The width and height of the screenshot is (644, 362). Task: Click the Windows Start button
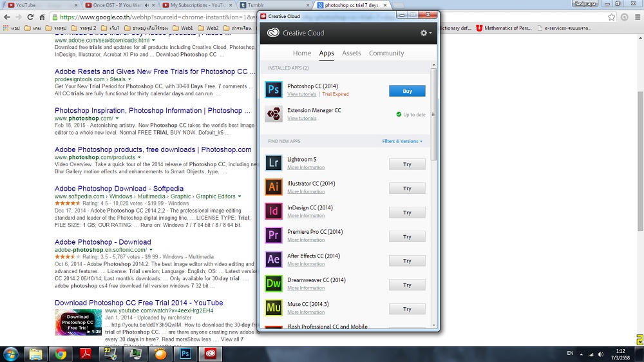pyautogui.click(x=10, y=354)
